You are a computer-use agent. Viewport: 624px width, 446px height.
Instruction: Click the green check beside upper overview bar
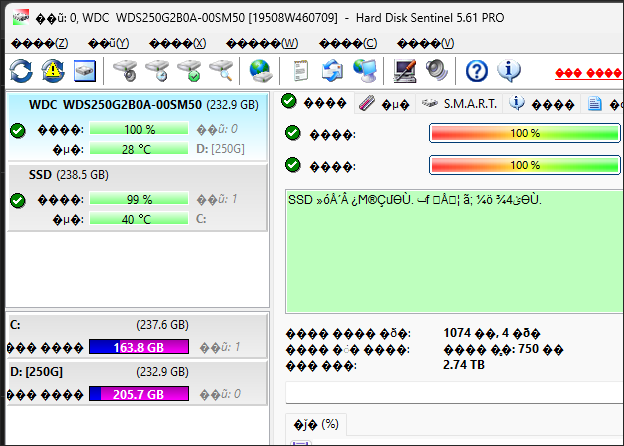tap(293, 133)
